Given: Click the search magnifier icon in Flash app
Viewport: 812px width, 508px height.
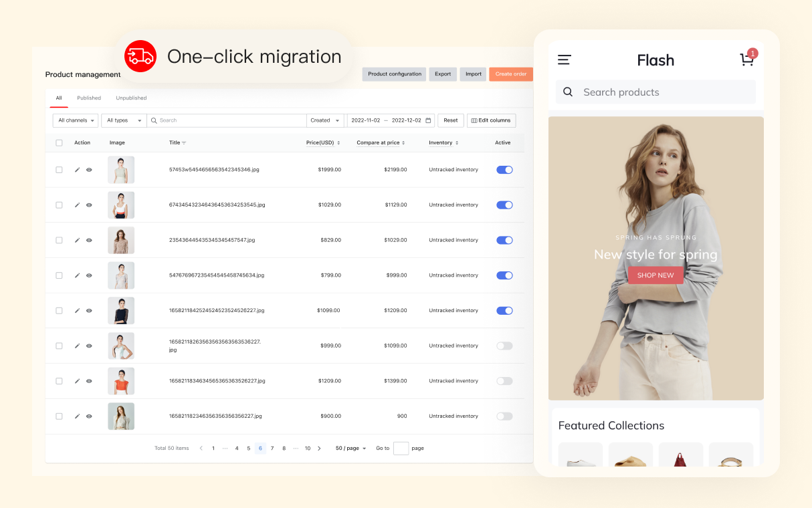Looking at the screenshot, I should (x=568, y=92).
